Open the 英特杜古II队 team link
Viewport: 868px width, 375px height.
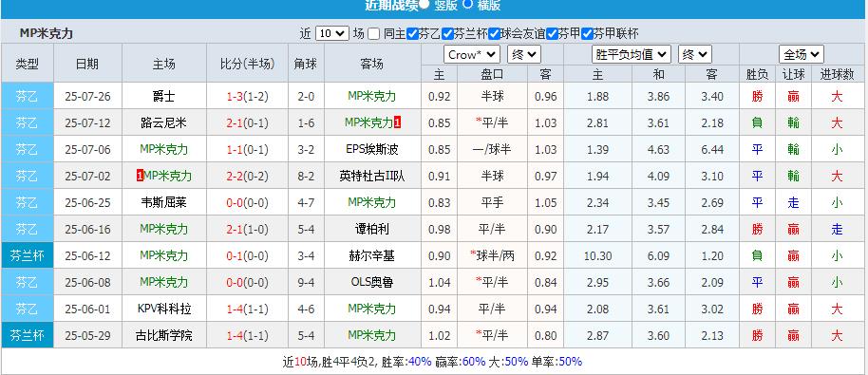point(372,176)
